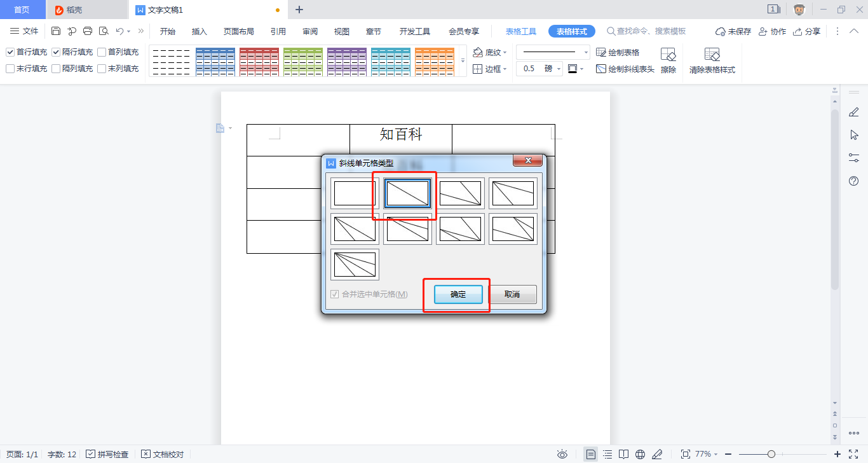Choose the blank no-diagonal cell type
This screenshot has height=463, width=868.
(x=355, y=193)
